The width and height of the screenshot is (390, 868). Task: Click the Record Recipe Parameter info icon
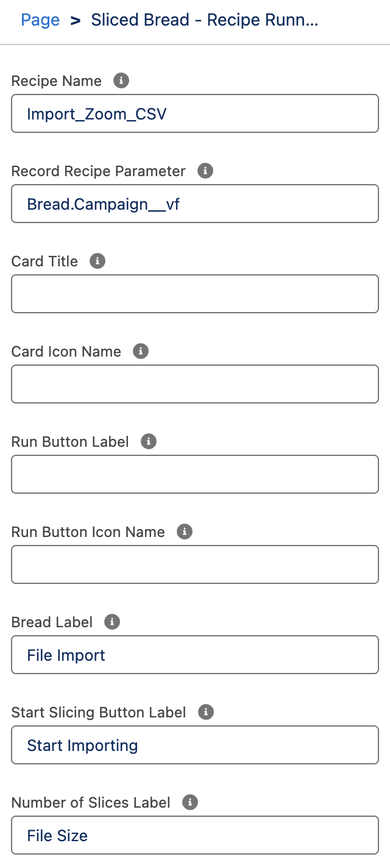click(x=205, y=171)
